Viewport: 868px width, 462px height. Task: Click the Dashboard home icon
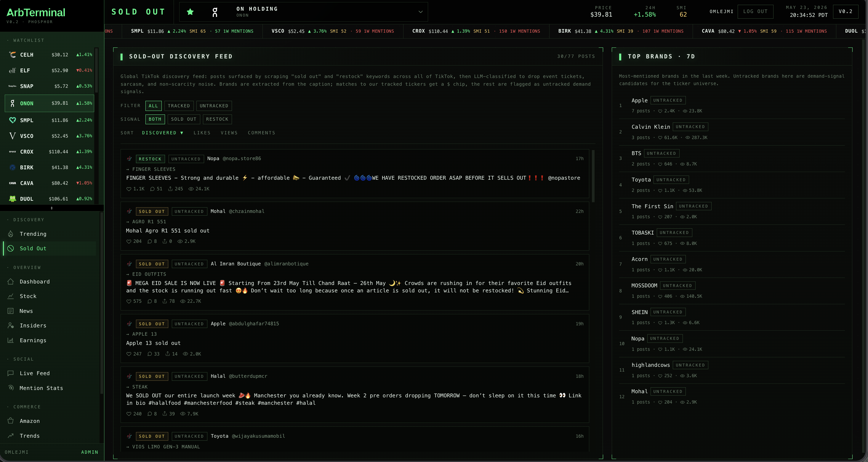tap(10, 282)
